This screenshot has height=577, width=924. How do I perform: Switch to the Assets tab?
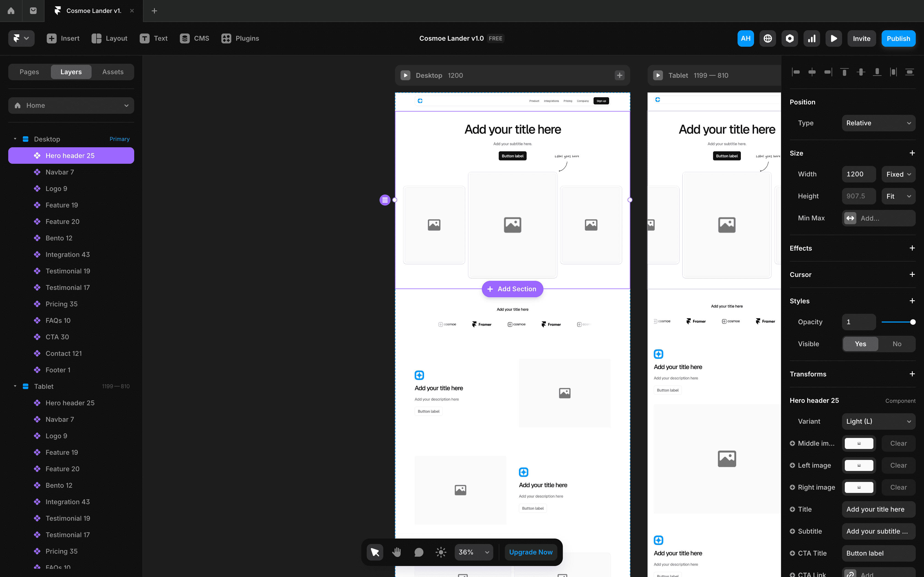[x=113, y=72]
